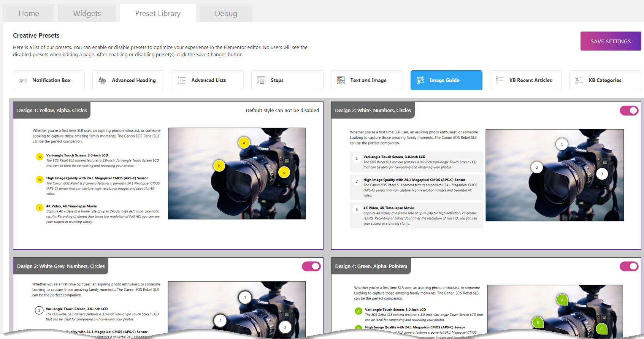644x339 pixels.
Task: Click 'Default style can not be disabled' text
Action: coord(282,110)
